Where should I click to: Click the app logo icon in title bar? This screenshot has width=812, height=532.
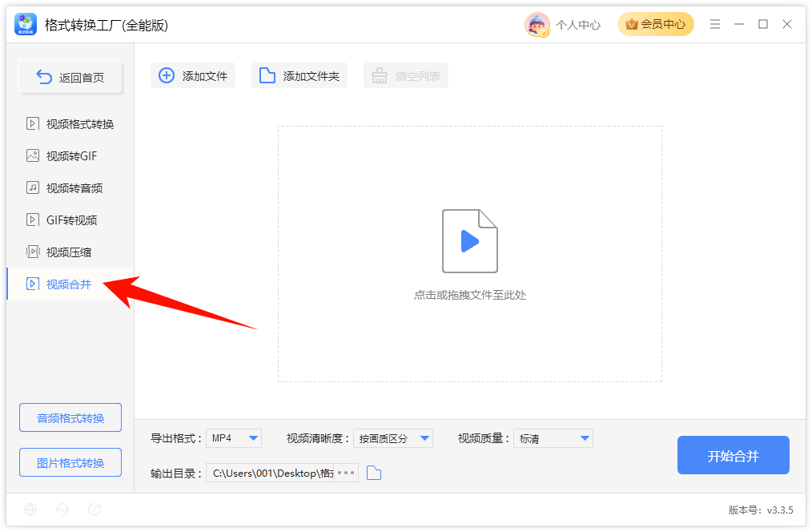coord(26,24)
